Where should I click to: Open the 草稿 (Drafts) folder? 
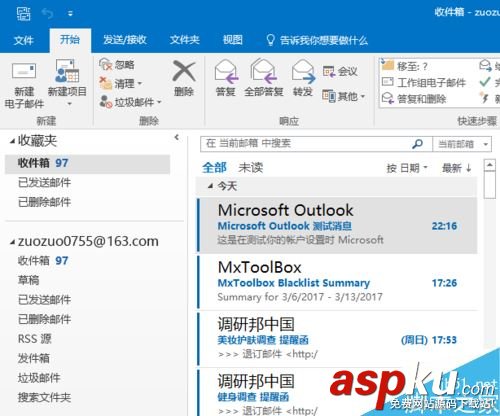click(28, 280)
